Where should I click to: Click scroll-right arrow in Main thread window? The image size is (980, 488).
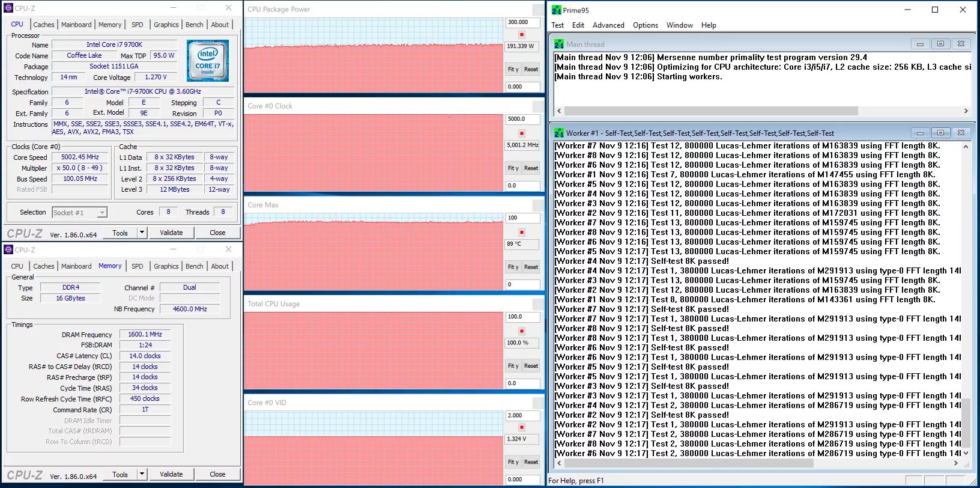(966, 111)
